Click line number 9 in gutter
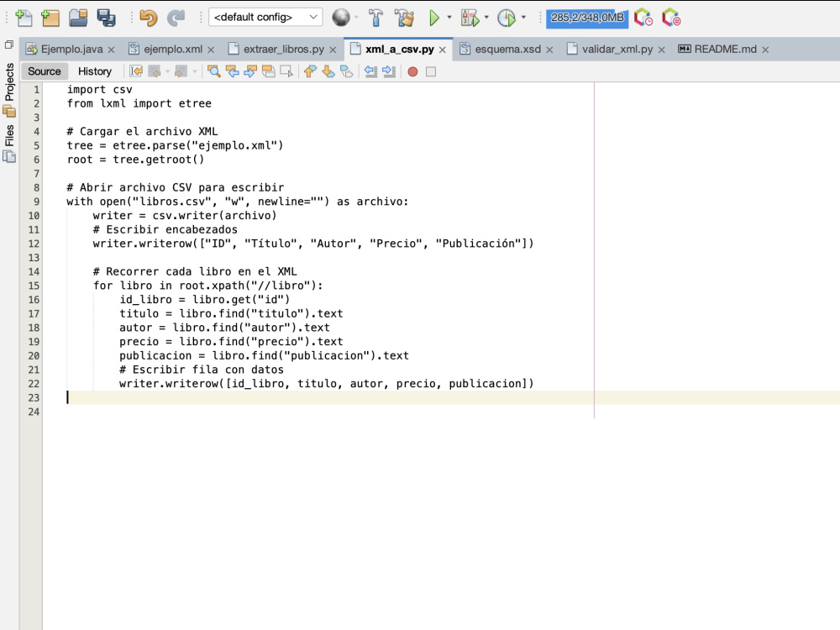The width and height of the screenshot is (840, 630). 36,202
